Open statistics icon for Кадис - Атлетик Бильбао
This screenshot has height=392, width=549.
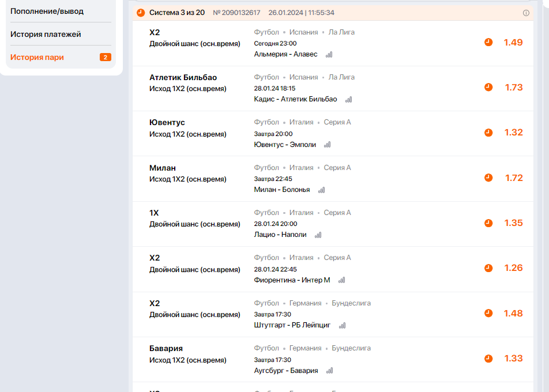coord(349,100)
